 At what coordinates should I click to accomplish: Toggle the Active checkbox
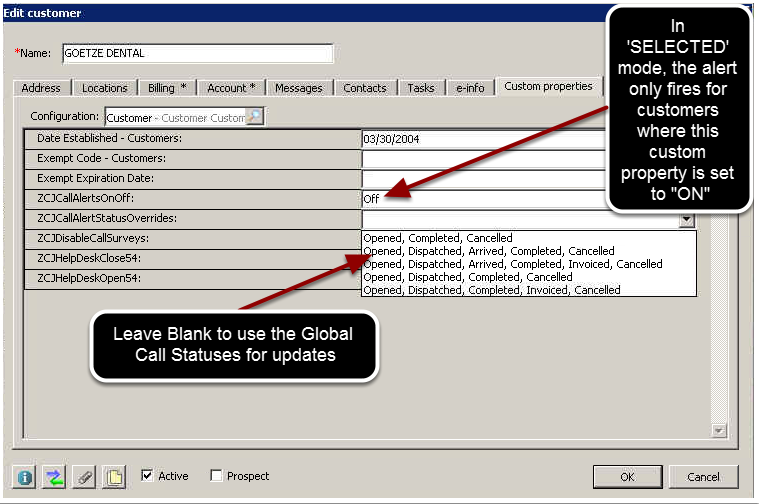[147, 475]
